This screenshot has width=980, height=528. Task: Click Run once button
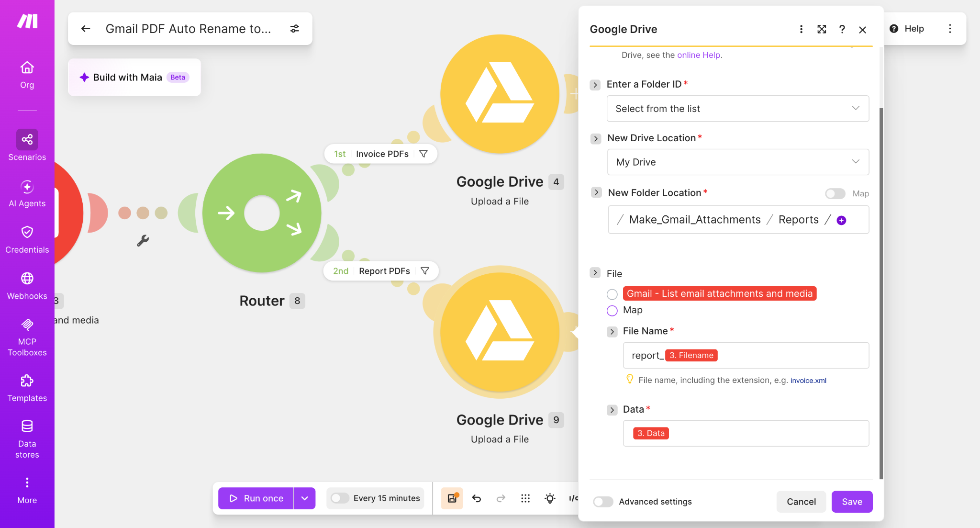click(x=256, y=498)
